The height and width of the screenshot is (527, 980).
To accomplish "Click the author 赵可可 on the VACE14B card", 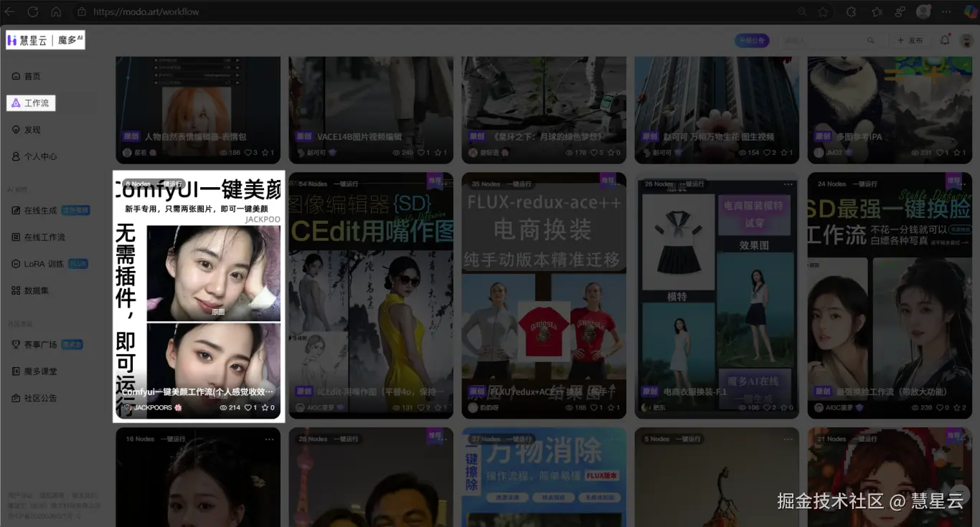I will coord(317,153).
